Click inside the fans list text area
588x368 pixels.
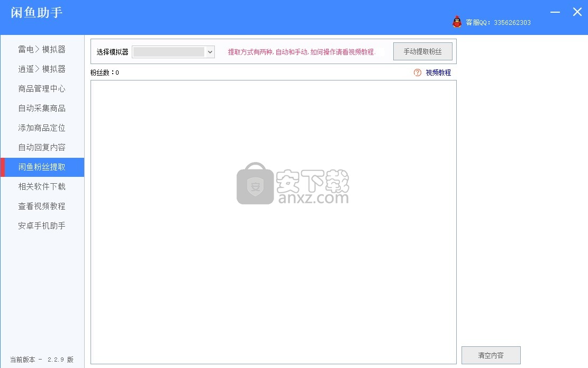tap(274, 222)
